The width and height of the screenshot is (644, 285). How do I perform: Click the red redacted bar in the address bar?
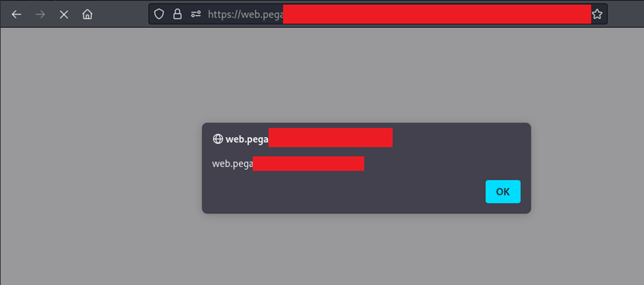point(437,14)
